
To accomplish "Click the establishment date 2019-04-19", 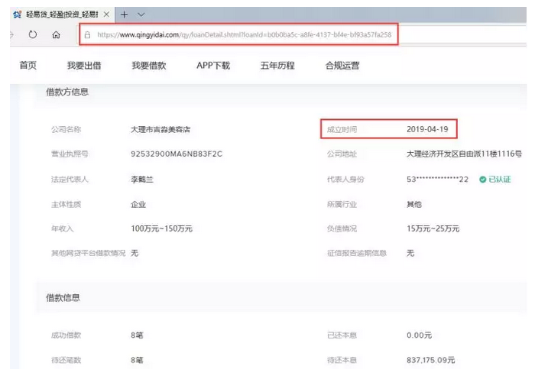I will pos(427,129).
